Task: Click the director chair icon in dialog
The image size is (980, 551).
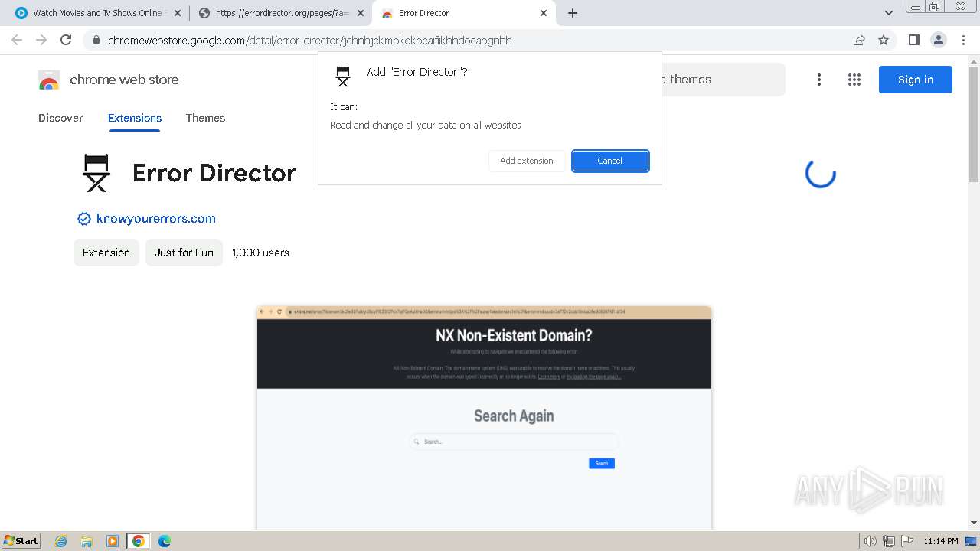Action: [343, 76]
